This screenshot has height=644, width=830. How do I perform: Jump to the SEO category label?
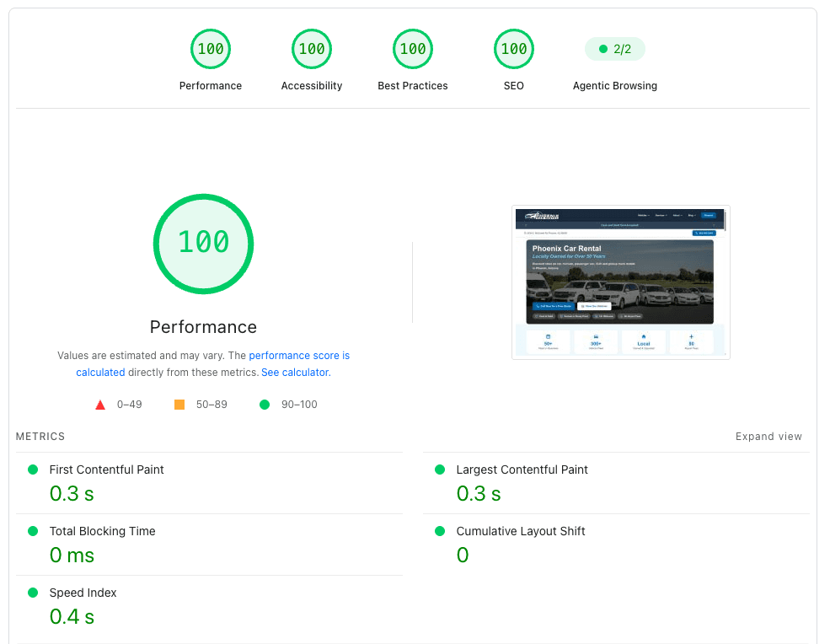pos(514,86)
